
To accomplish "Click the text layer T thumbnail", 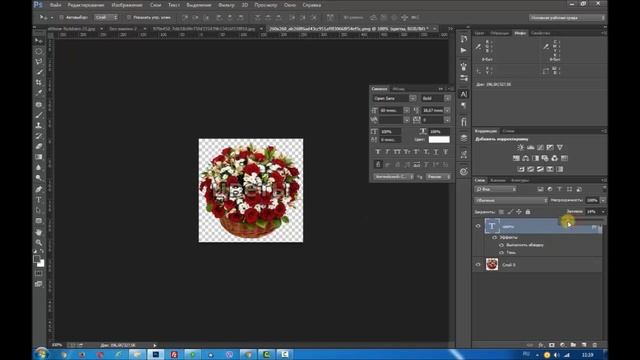I will (x=492, y=226).
